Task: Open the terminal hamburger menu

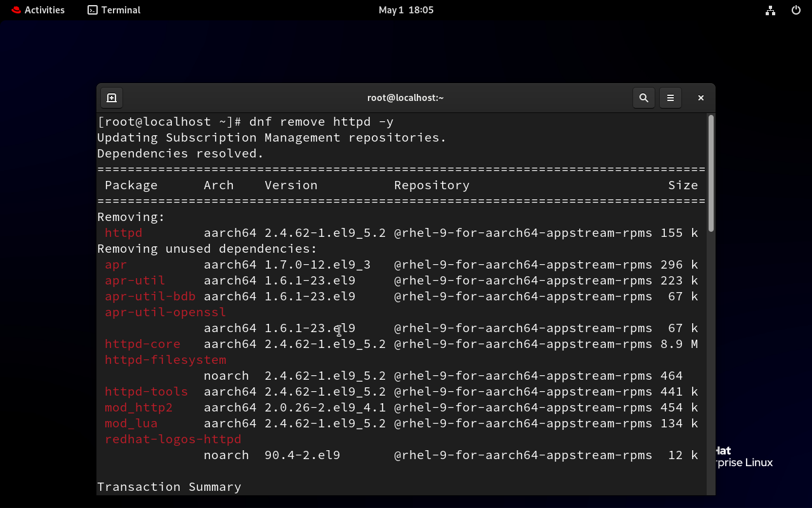Action: [671, 98]
